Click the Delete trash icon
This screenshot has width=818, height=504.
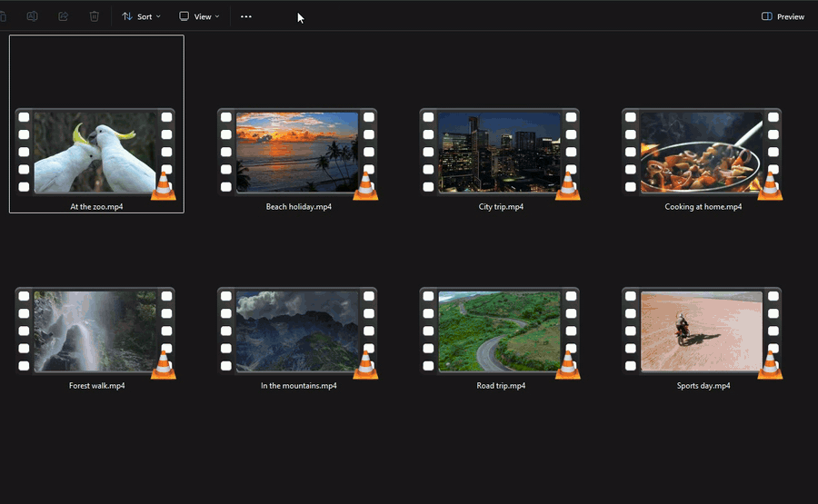point(94,16)
